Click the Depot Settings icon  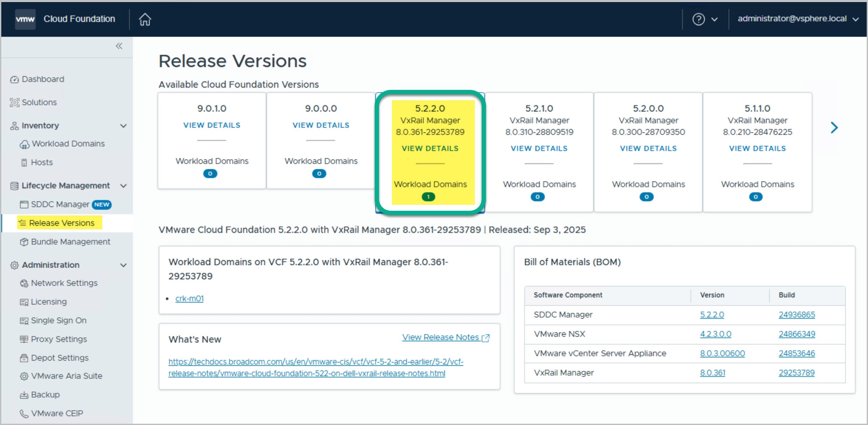(x=24, y=358)
